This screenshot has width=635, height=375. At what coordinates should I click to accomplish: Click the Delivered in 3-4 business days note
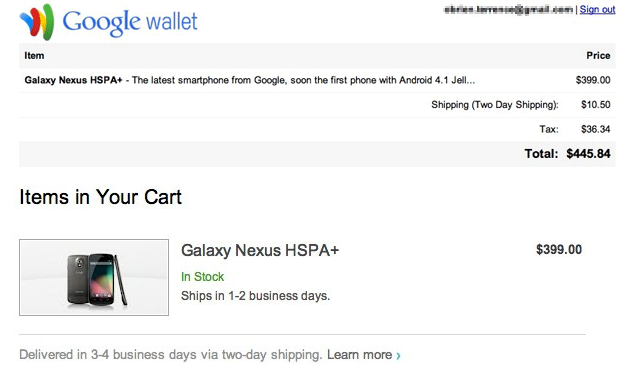click(170, 355)
